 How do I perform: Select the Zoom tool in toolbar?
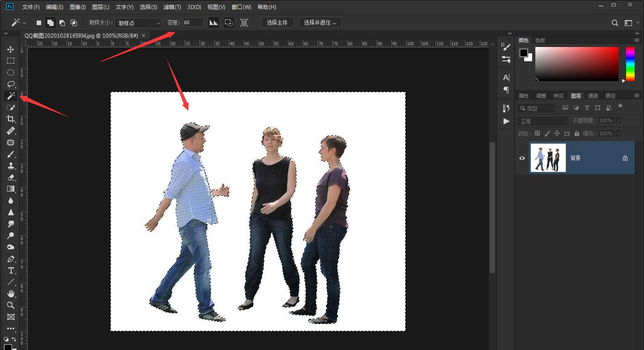click(11, 305)
